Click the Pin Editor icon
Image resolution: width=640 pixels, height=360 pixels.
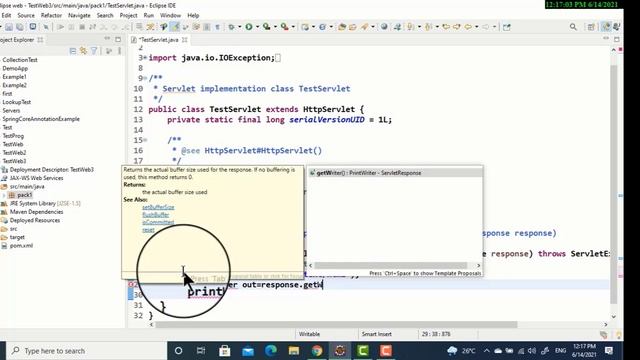point(507,27)
